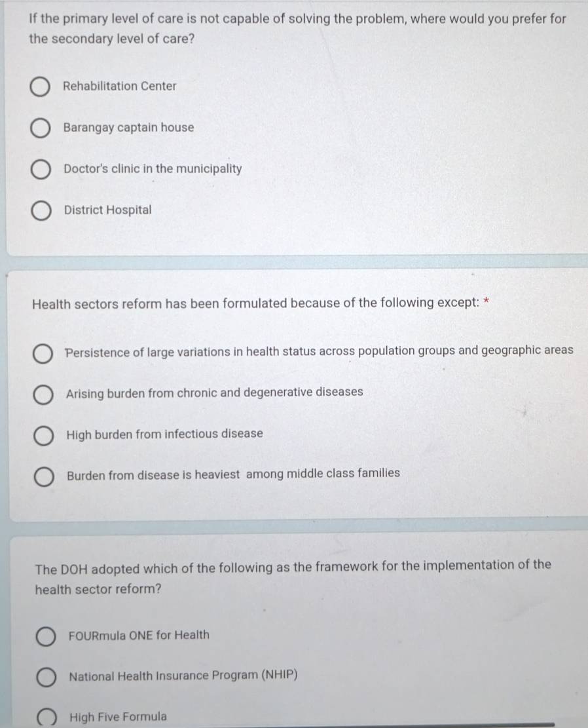Choose Barangay captain house option
Image resolution: width=588 pixels, height=728 pixels.
click(41, 128)
